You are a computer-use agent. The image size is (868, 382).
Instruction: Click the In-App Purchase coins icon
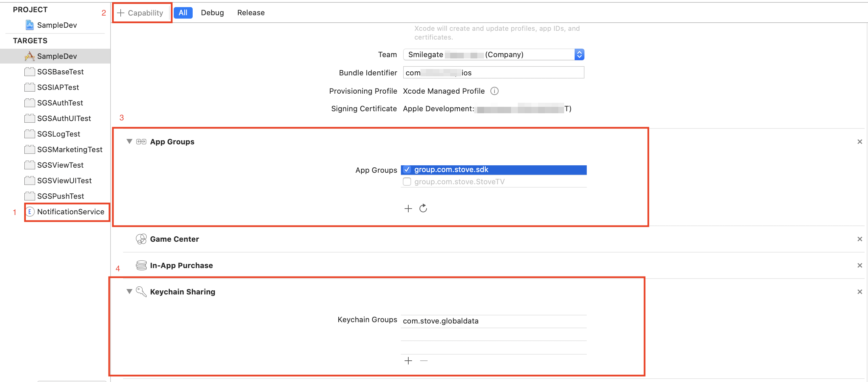coord(141,265)
